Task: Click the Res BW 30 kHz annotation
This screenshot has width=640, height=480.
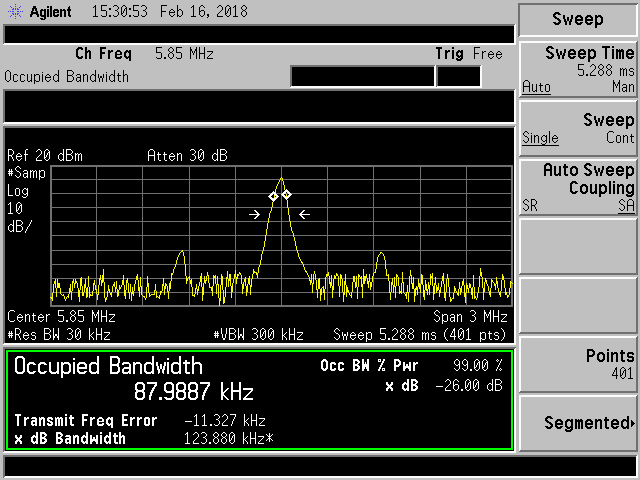Action: [x=59, y=334]
